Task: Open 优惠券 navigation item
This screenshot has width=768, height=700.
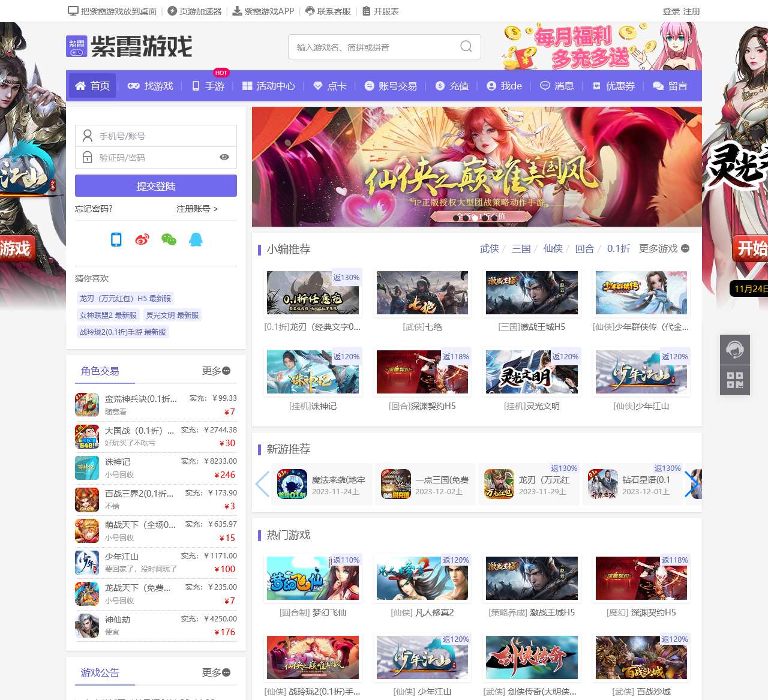Action: (614, 86)
